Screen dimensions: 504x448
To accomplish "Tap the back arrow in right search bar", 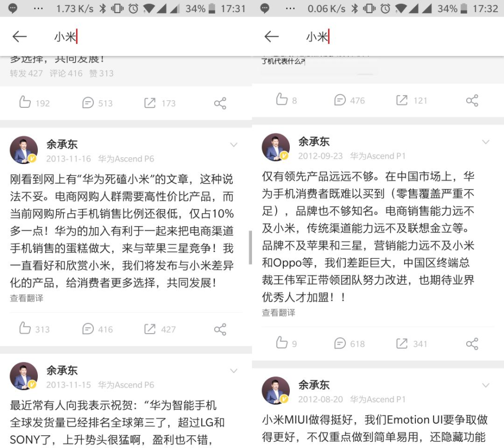I will [271, 37].
